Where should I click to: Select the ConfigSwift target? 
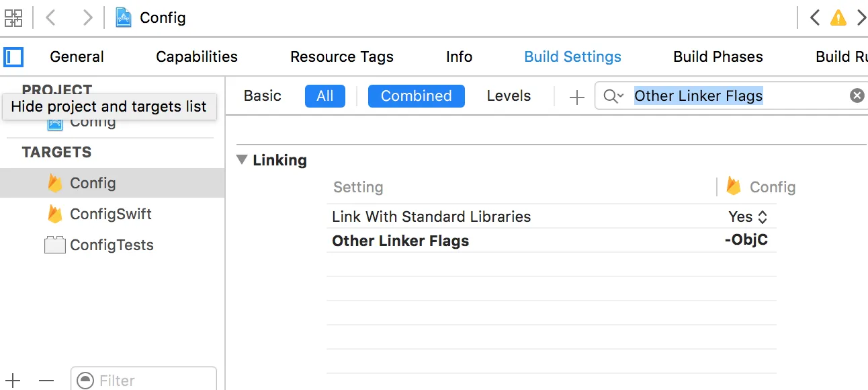[x=110, y=214]
